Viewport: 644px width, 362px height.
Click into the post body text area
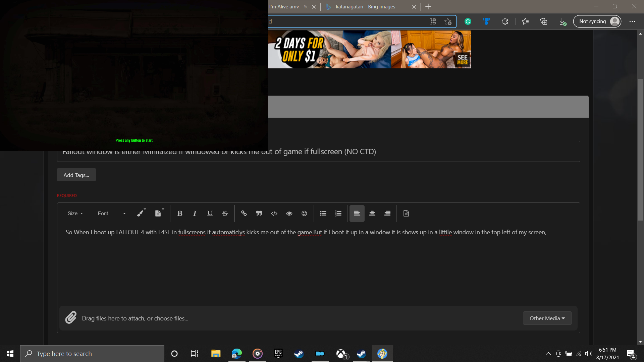(x=318, y=265)
